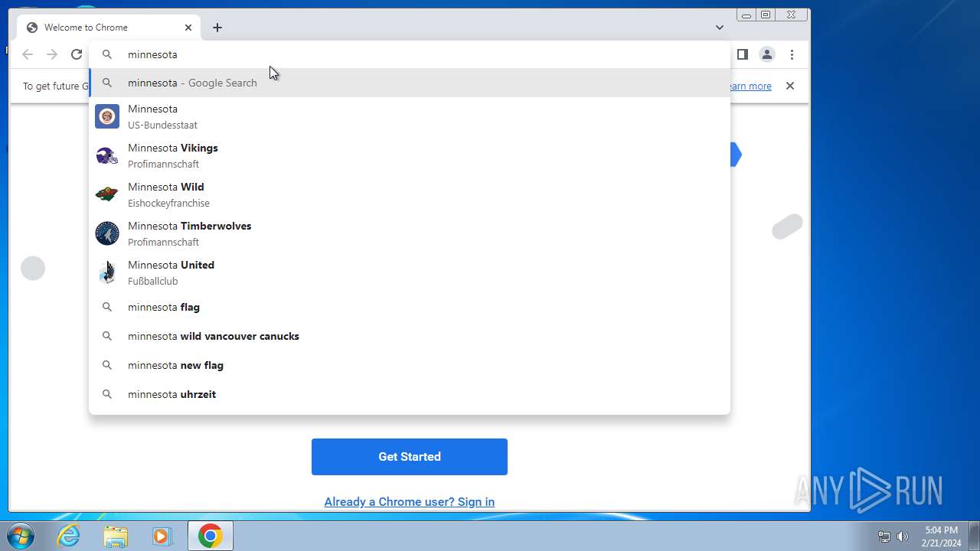Click the browser forward arrow
The image size is (980, 551).
[52, 54]
